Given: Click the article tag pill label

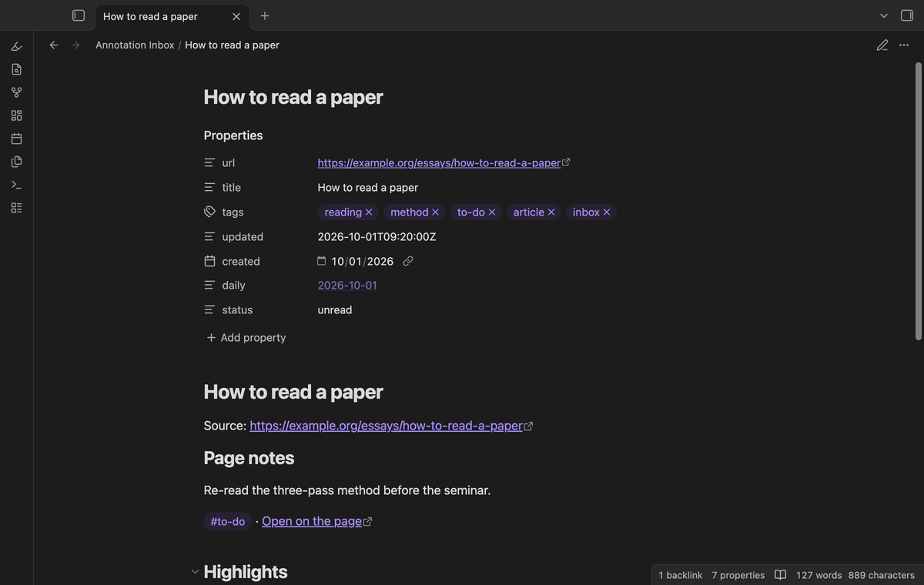Looking at the screenshot, I should (529, 212).
